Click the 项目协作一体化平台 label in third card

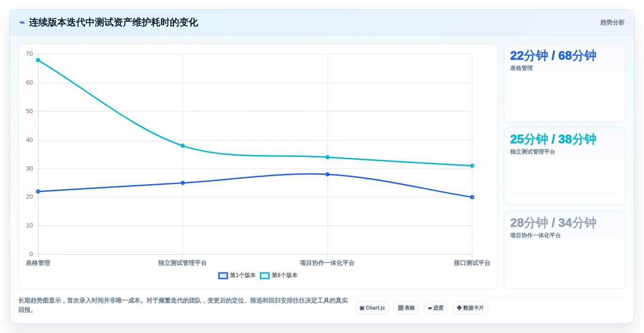tap(536, 235)
